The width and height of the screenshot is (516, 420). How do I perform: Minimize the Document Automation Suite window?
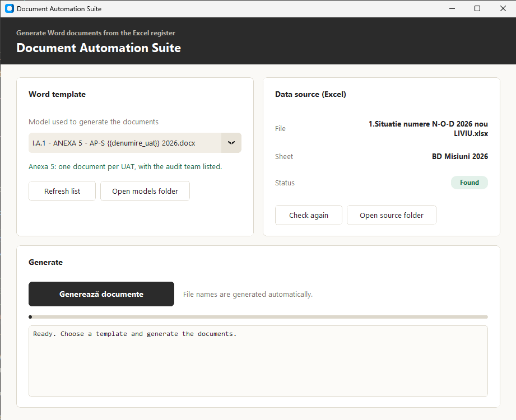[x=452, y=8]
